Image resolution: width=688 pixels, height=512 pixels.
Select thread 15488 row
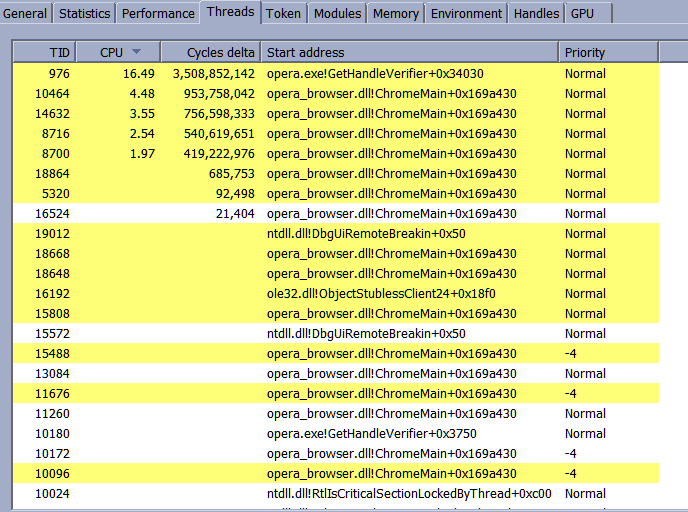(x=336, y=354)
